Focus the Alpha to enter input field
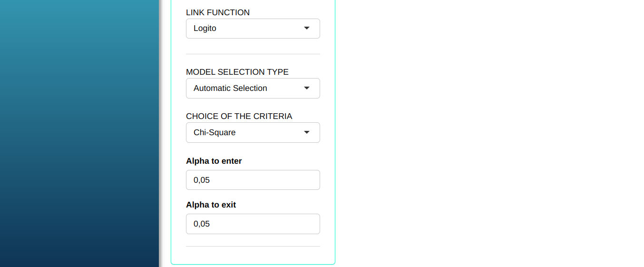The height and width of the screenshot is (267, 644). [x=253, y=180]
